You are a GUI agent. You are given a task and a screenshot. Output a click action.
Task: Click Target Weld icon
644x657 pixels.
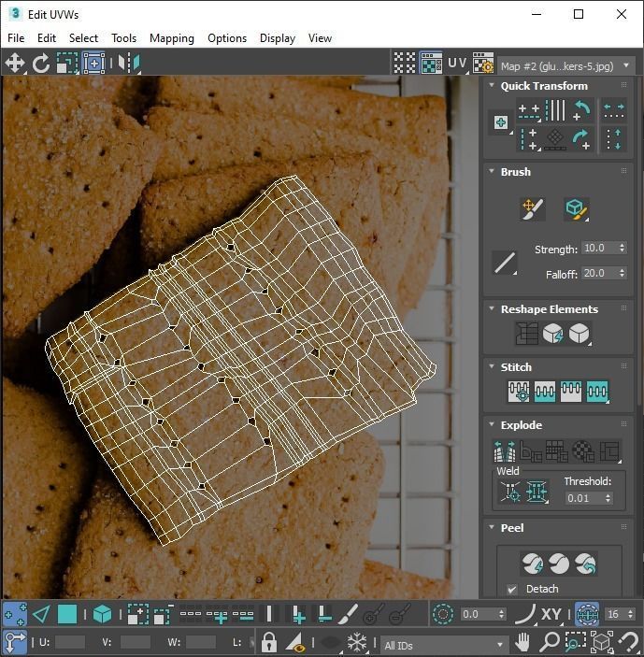click(510, 492)
